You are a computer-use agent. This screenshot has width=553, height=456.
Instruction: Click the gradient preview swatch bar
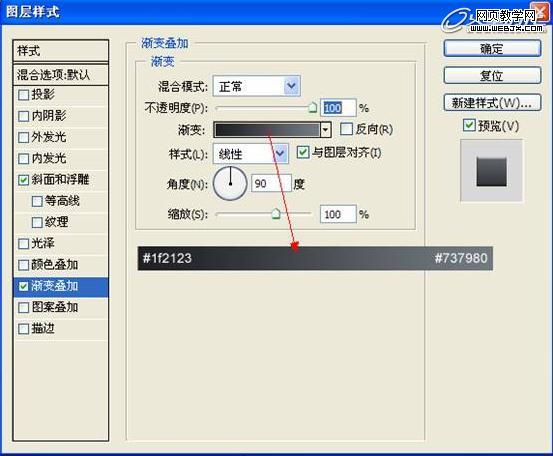267,130
